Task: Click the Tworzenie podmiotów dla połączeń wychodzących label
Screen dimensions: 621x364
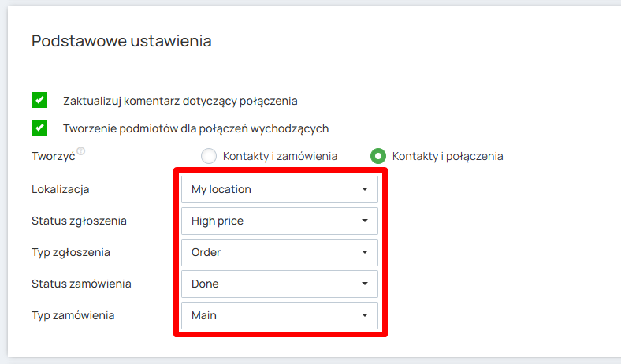Action: [195, 128]
